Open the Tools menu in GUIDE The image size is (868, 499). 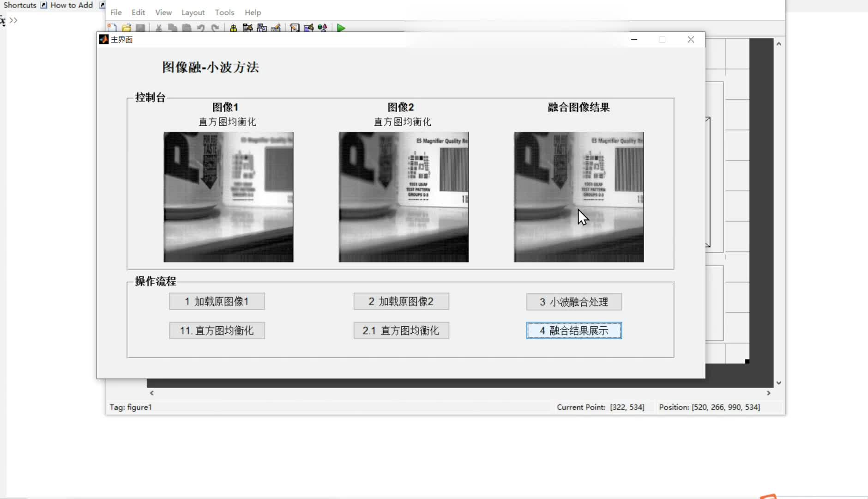pos(224,12)
